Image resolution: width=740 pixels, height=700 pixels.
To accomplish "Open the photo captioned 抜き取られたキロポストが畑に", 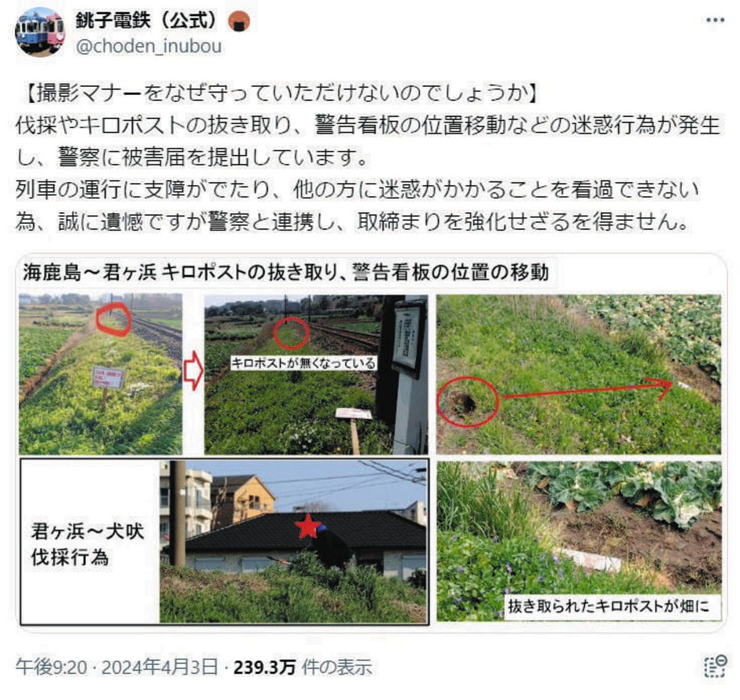I will (578, 541).
